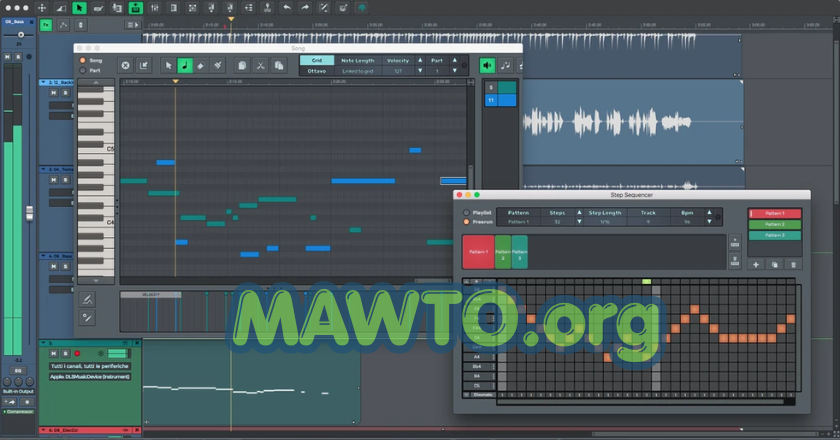Select the note draw tool in the Song editor

pos(185,65)
